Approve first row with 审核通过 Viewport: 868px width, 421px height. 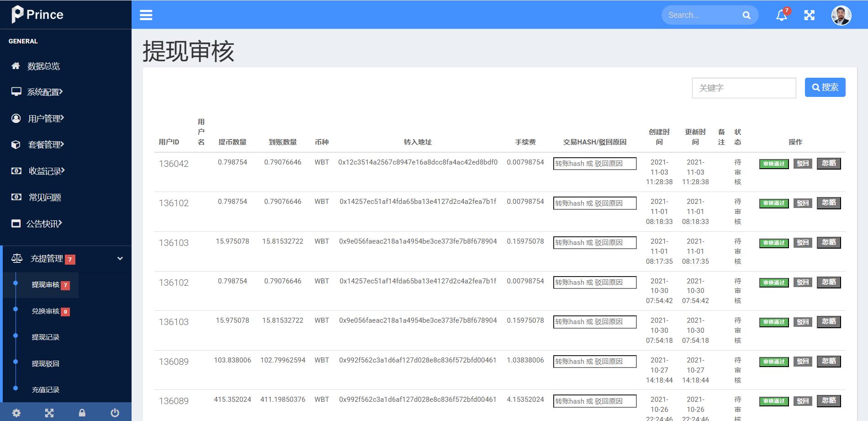pos(773,164)
